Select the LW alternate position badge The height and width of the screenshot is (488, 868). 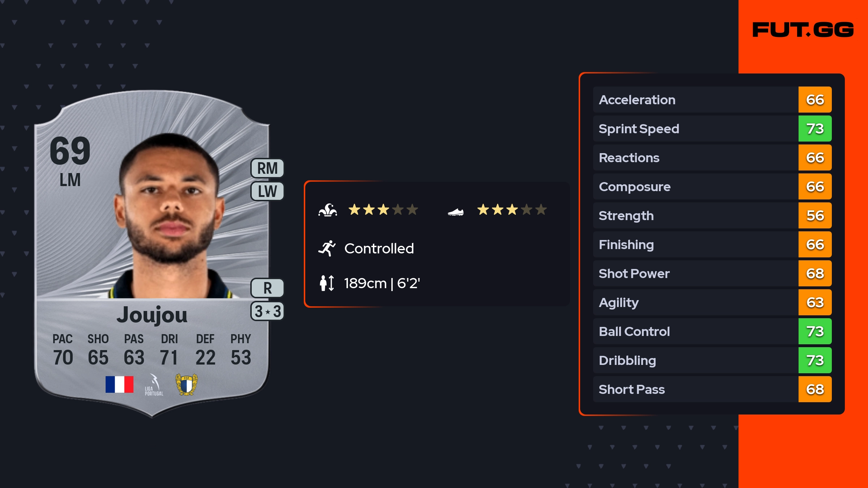(267, 191)
